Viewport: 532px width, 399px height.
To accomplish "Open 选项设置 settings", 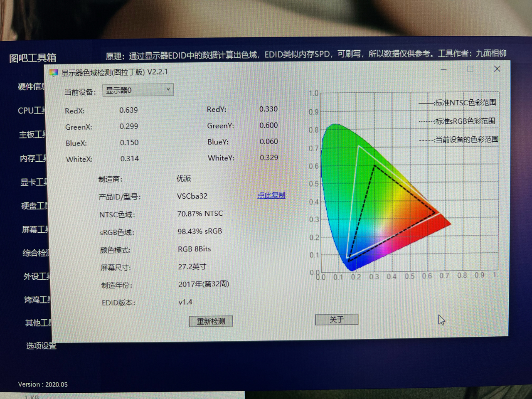I will point(42,345).
